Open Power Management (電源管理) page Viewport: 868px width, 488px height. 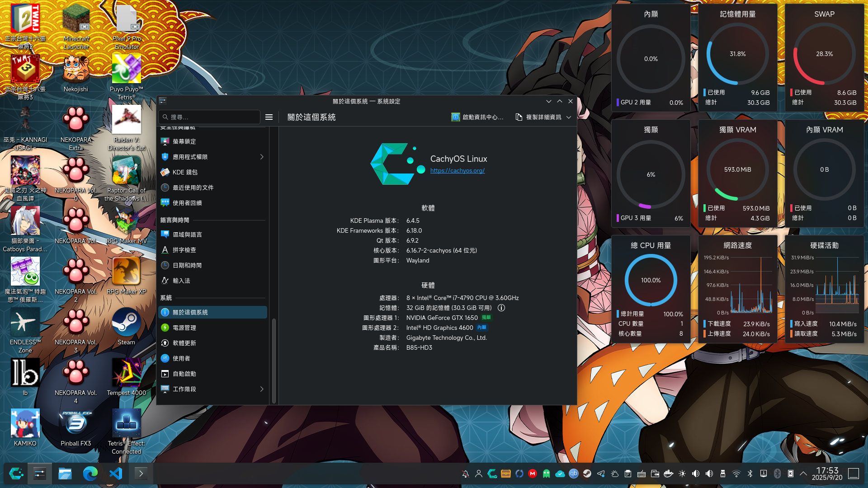(x=184, y=328)
